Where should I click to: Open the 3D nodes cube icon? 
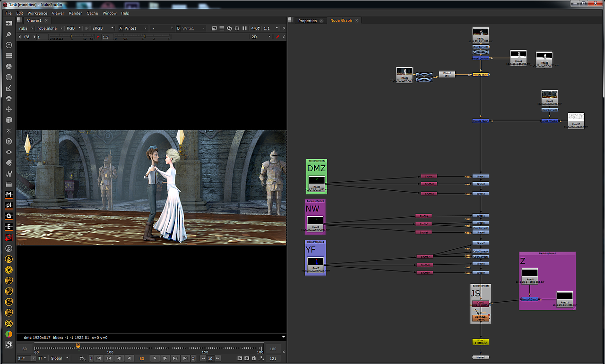point(9,120)
